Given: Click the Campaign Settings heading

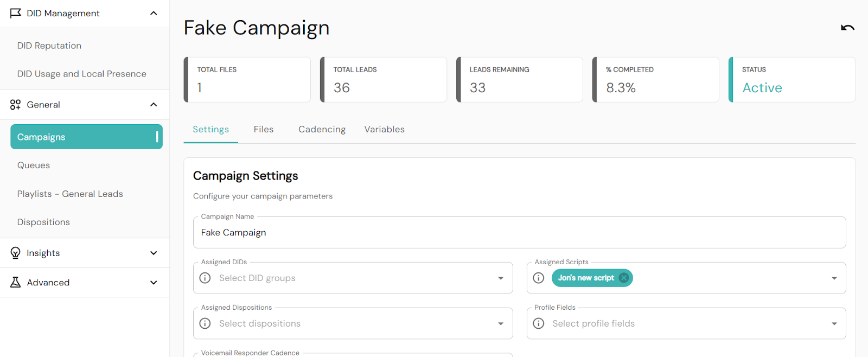Looking at the screenshot, I should coord(246,176).
